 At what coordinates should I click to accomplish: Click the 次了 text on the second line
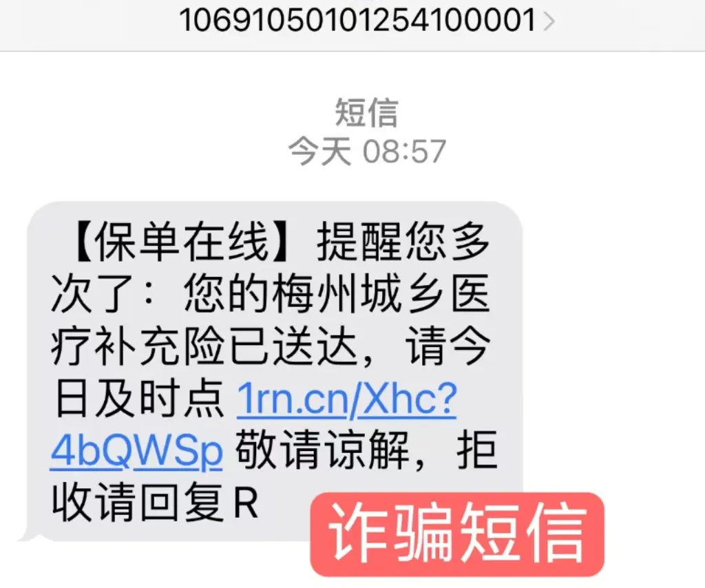pyautogui.click(x=93, y=293)
